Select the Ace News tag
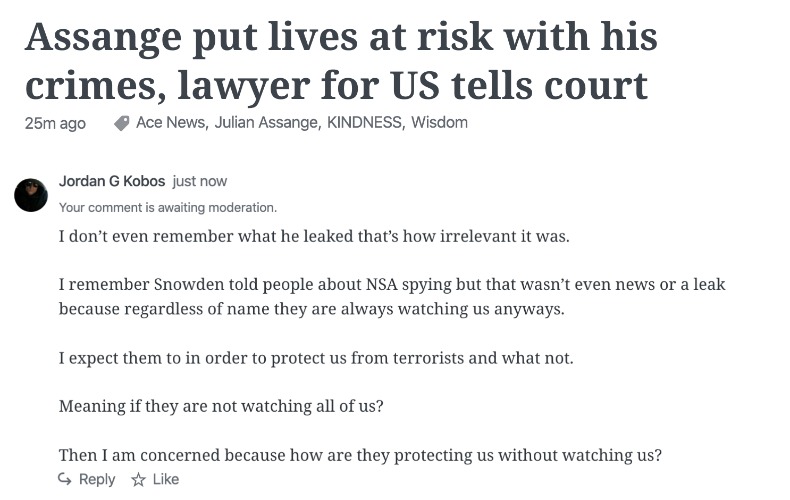This screenshot has height=500, width=790. 172,122
